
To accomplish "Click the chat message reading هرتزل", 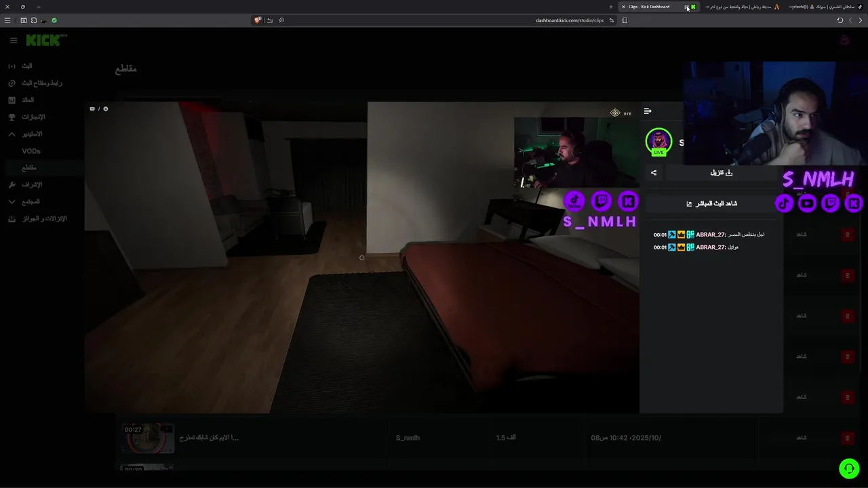I will tap(732, 247).
